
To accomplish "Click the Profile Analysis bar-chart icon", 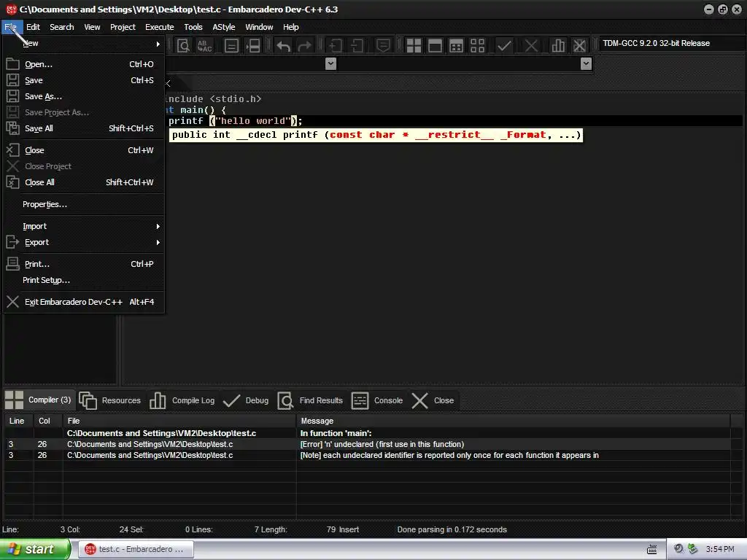I will click(558, 46).
